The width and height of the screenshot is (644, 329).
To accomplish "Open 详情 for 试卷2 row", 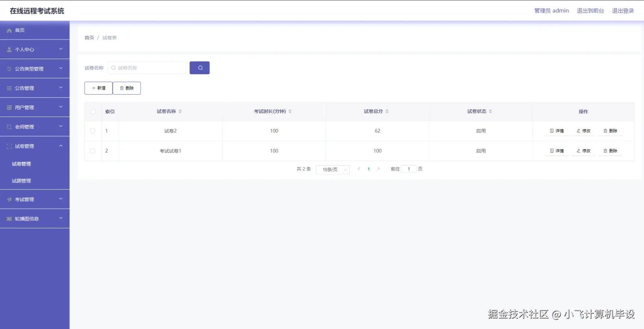I will [557, 131].
